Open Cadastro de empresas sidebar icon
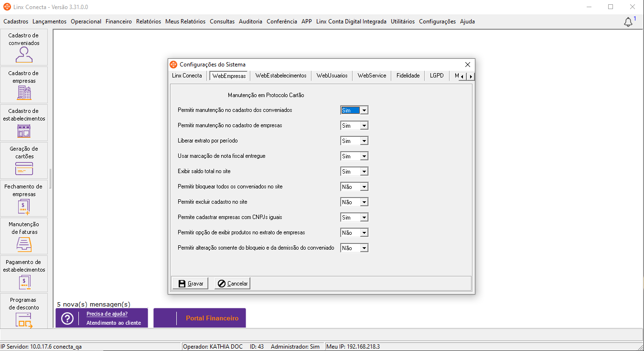Image resolution: width=644 pixels, height=351 pixels. [24, 85]
